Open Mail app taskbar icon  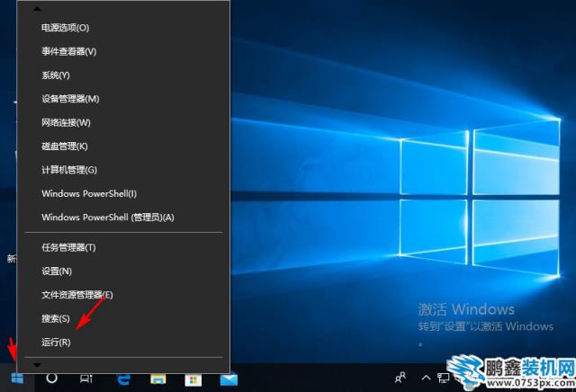coord(229,379)
